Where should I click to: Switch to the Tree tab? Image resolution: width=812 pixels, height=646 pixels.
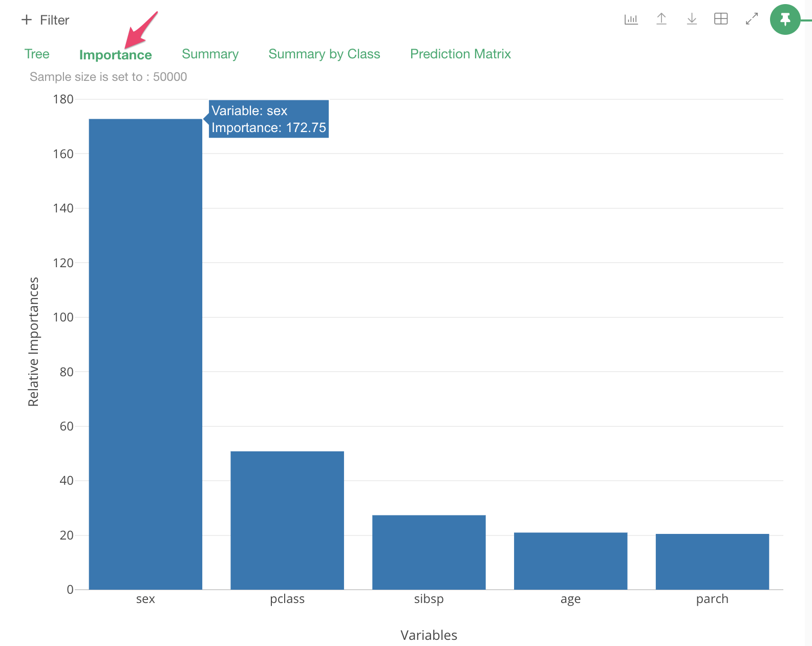[37, 54]
